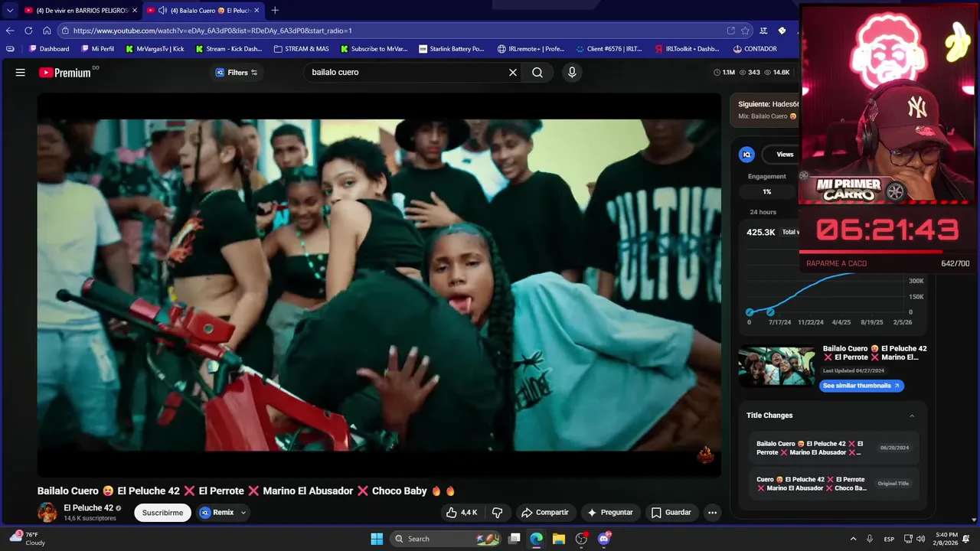
Task: Mute the Bailalo Cuero tab audio icon
Action: tap(162, 11)
